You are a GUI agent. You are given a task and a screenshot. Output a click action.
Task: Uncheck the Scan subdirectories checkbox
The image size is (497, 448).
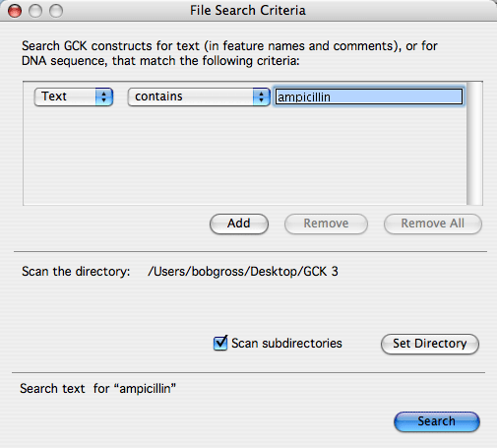(220, 344)
